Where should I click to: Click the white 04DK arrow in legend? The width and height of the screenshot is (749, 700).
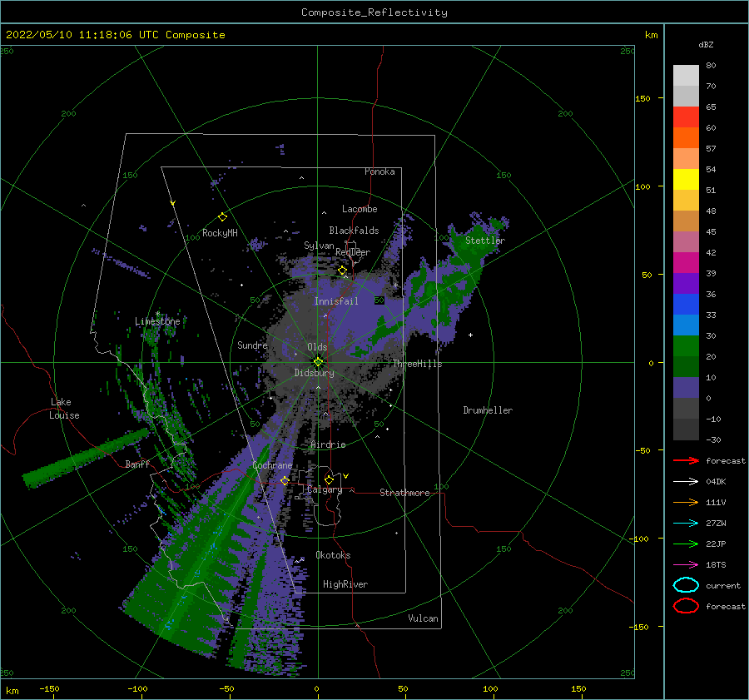tap(686, 481)
